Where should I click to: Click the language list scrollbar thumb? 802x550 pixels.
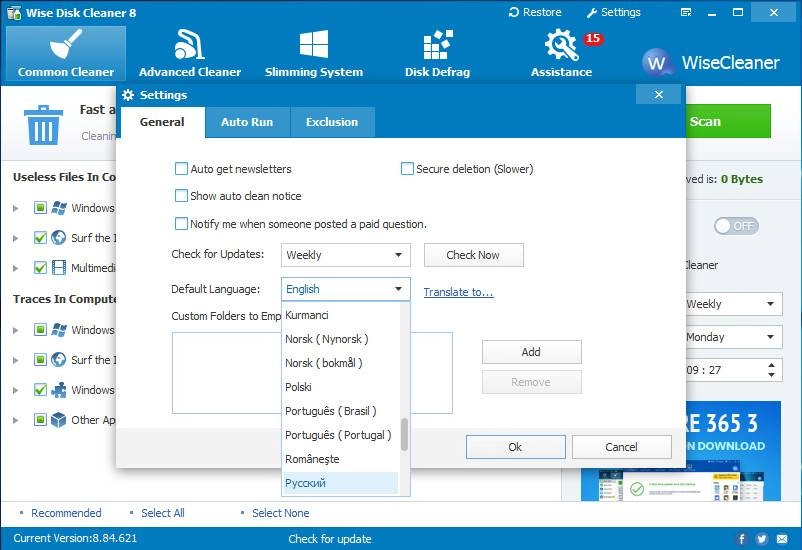404,435
